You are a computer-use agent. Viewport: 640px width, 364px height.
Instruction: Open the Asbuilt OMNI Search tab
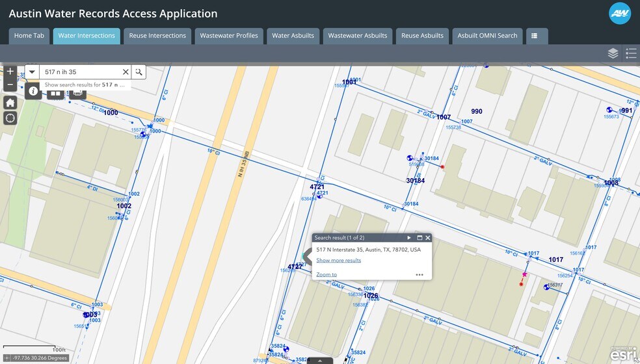tap(487, 36)
